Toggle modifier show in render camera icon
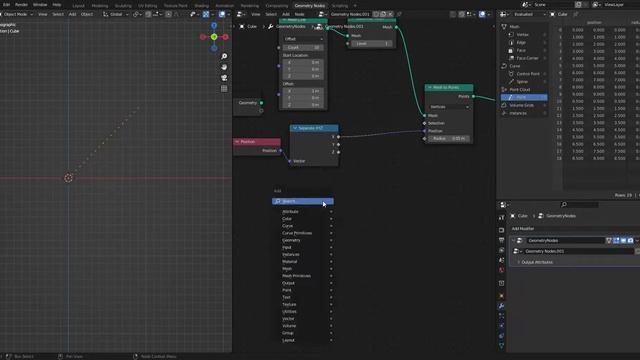The image size is (640, 360). click(631, 240)
